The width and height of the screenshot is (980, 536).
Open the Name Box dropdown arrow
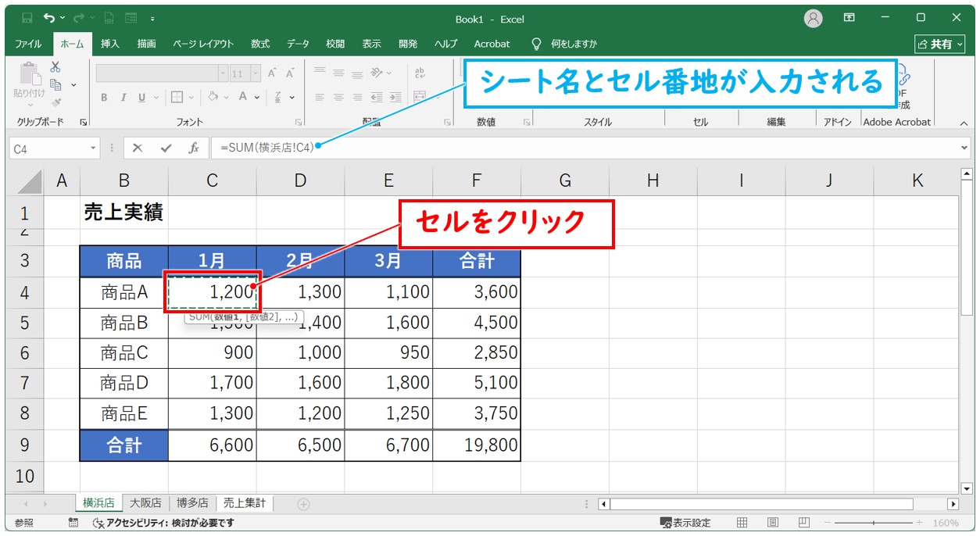tap(94, 148)
